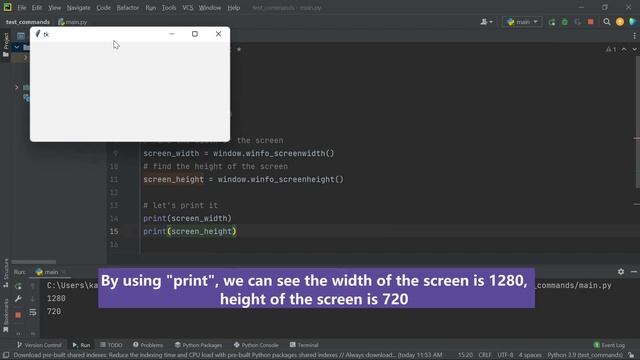Open Python Console tool window tab
Image resolution: width=640 pixels, height=360 pixels.
(256, 345)
